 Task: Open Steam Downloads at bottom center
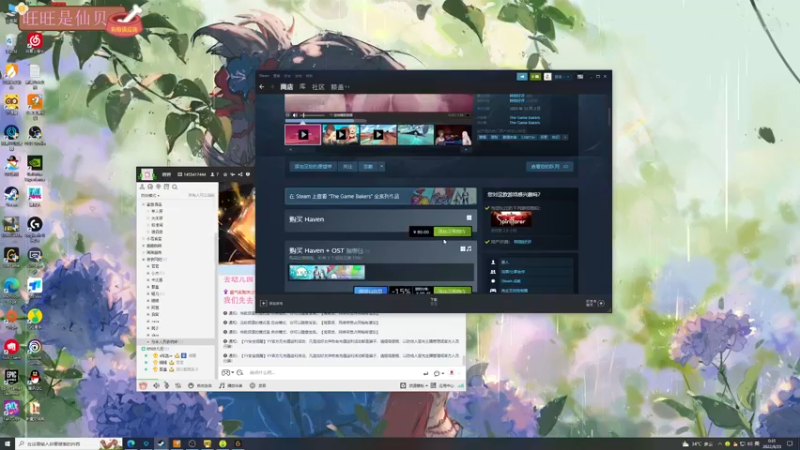point(434,302)
